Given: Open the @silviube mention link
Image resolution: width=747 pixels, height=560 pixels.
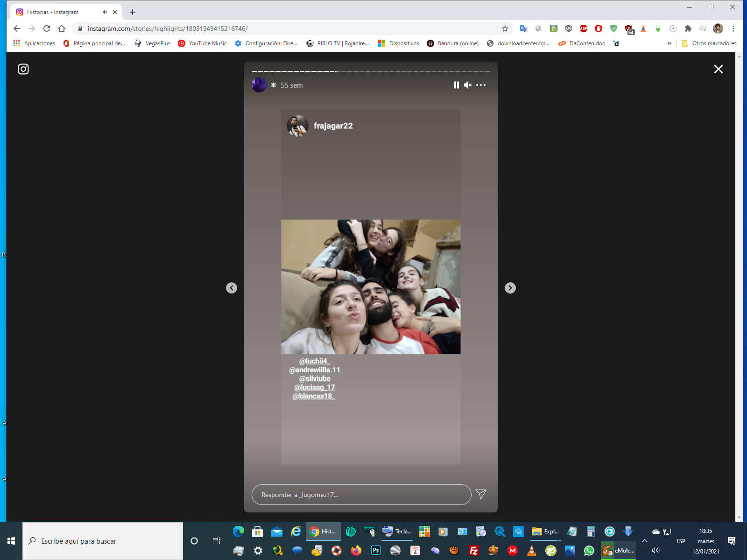Looking at the screenshot, I should (315, 378).
